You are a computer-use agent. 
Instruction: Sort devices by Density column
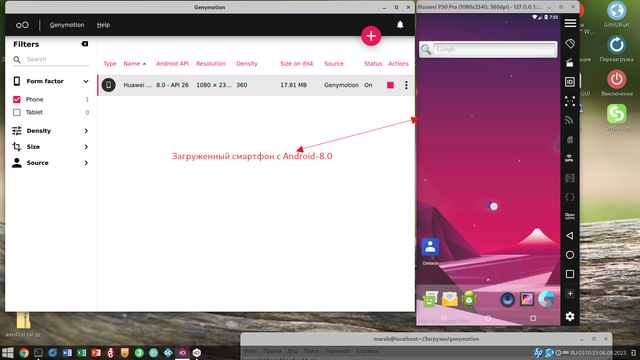click(247, 64)
